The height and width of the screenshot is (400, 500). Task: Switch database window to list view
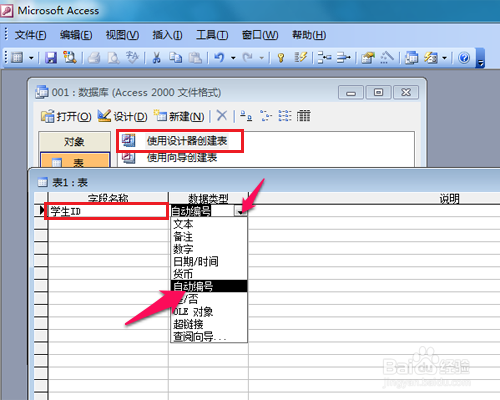tap(285, 116)
